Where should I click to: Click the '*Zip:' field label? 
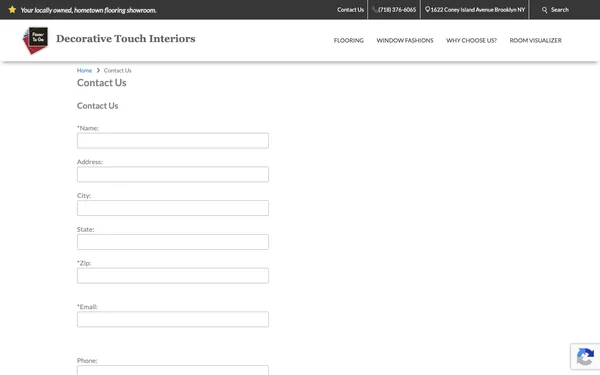pos(84,263)
